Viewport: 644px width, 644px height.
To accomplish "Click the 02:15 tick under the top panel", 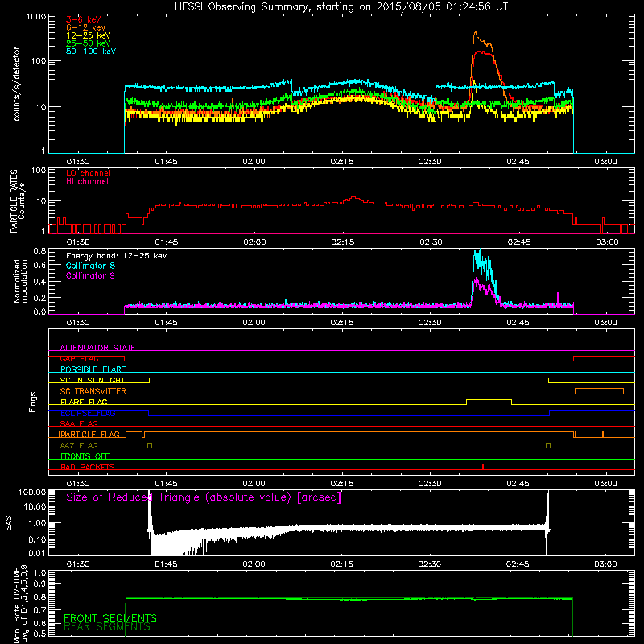I will click(x=341, y=162).
